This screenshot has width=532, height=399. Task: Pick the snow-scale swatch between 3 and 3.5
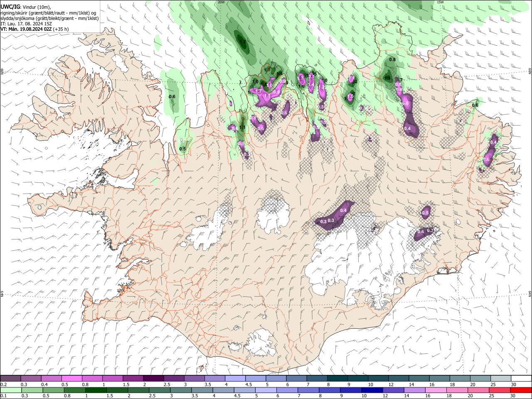coord(194,379)
